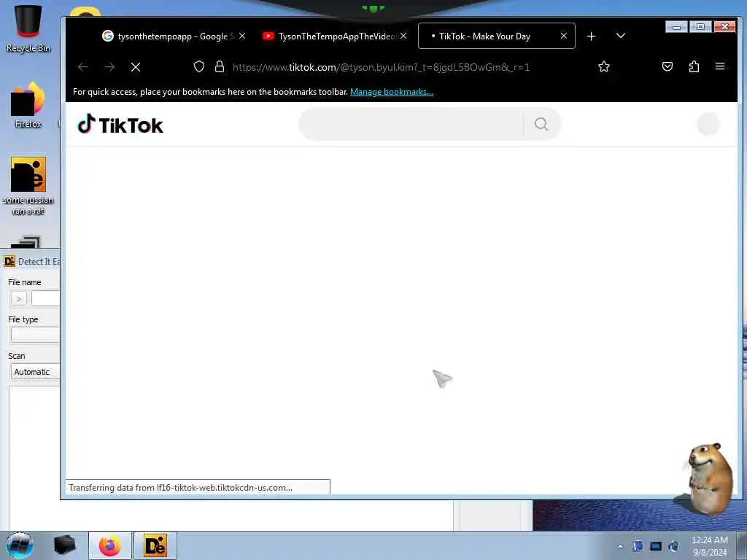Select the Firefox desktop shortcut

click(28, 106)
